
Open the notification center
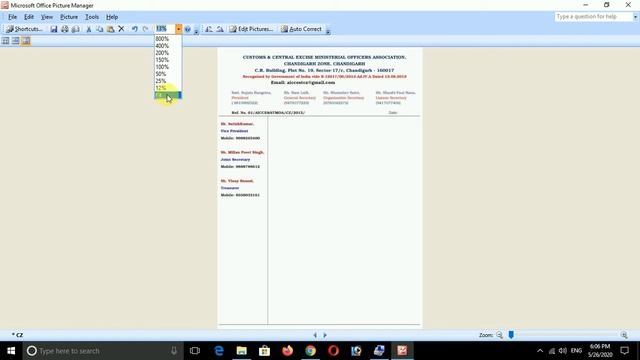pos(624,351)
